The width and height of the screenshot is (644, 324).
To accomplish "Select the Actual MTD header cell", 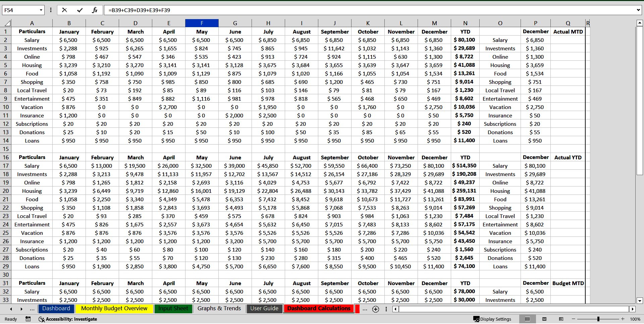I will 568,32.
